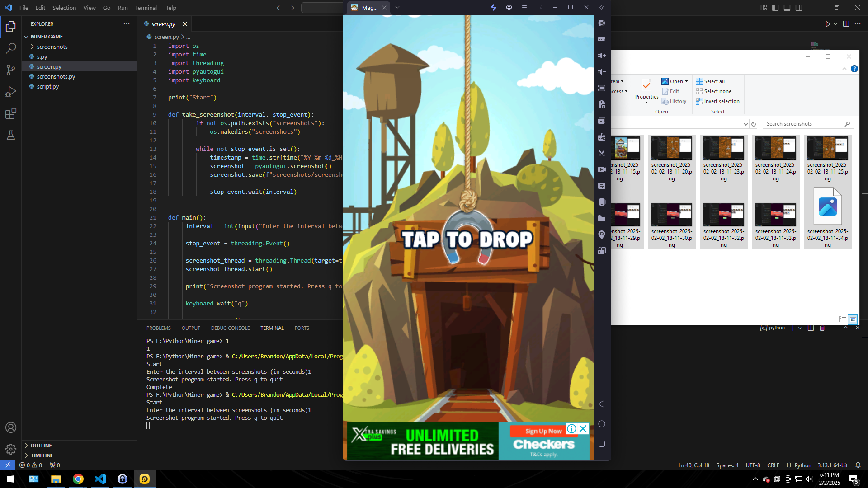This screenshot has height=488, width=868.
Task: Expand the OUTLINE section
Action: click(x=41, y=446)
